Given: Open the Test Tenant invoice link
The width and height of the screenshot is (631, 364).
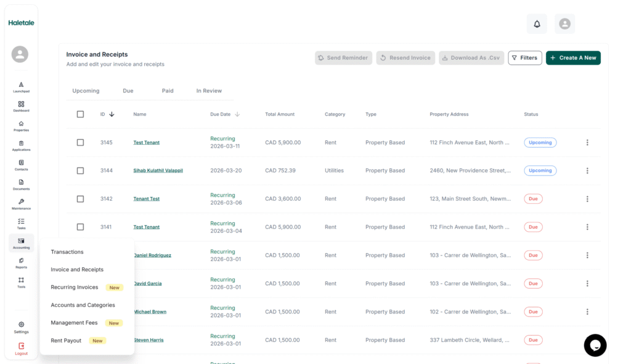Looking at the screenshot, I should pos(146,142).
